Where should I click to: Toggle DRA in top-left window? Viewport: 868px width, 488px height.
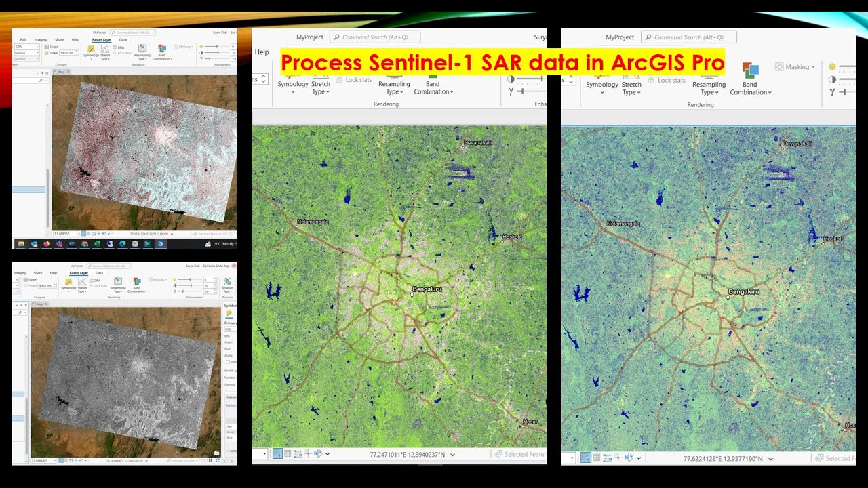(x=119, y=47)
